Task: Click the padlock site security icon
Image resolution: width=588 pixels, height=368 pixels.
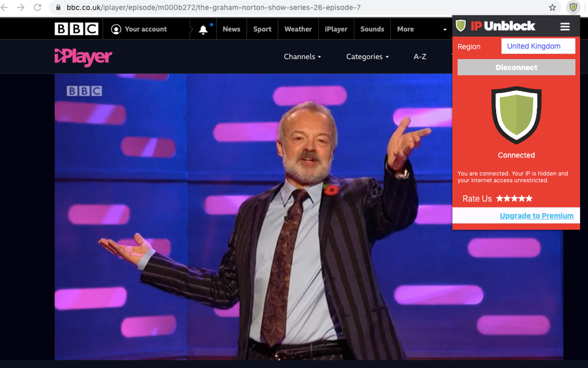Action: [x=58, y=8]
